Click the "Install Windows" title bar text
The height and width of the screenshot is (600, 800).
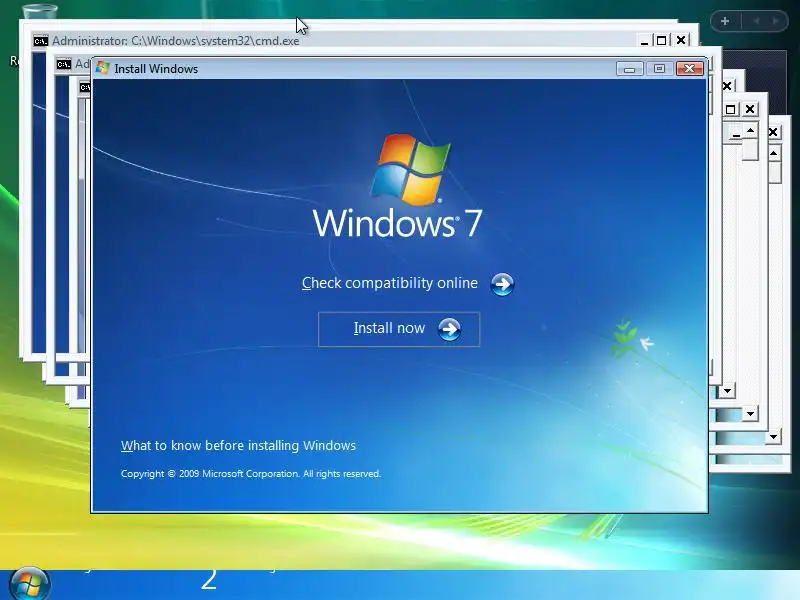coord(156,68)
